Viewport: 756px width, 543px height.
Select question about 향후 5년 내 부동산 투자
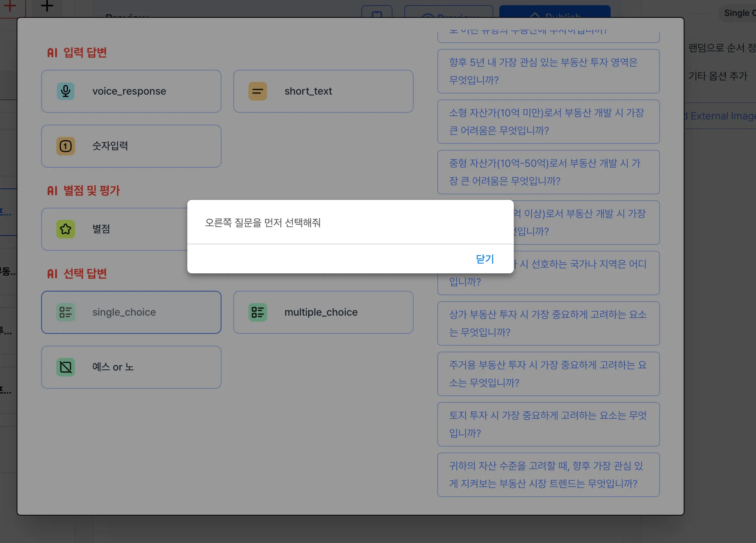point(548,71)
